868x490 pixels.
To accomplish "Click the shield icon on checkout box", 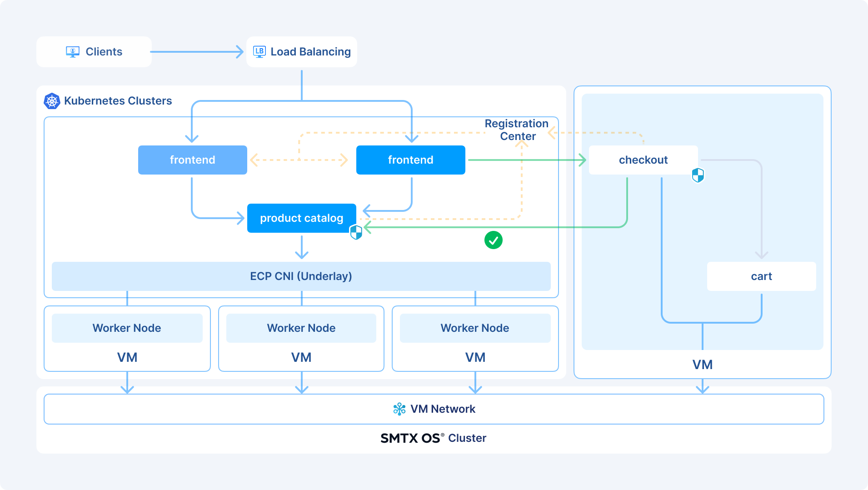I will tap(698, 175).
